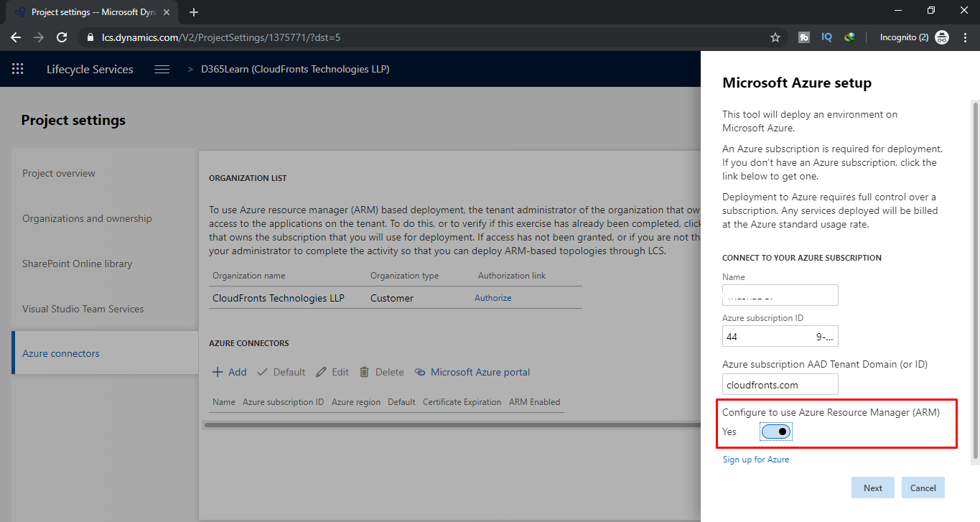Edit the selected Azure connector
Viewport: 980px width, 522px height.
click(332, 372)
